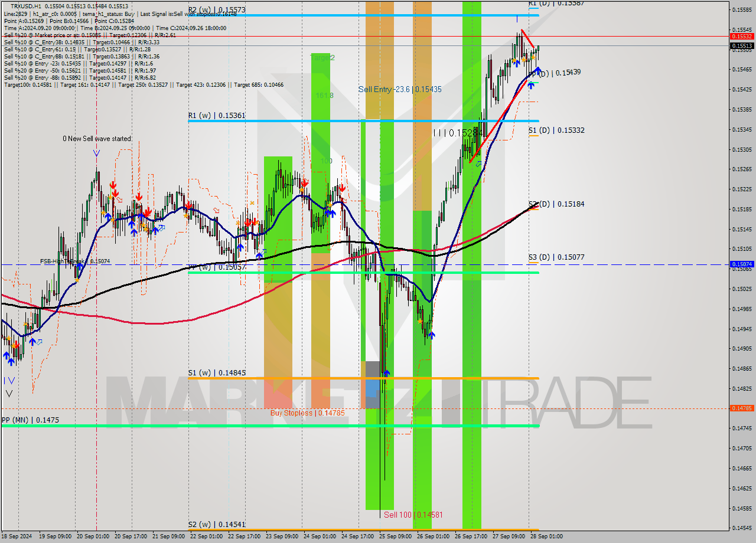Select the 'Point A:0.15269' info text

[24, 21]
